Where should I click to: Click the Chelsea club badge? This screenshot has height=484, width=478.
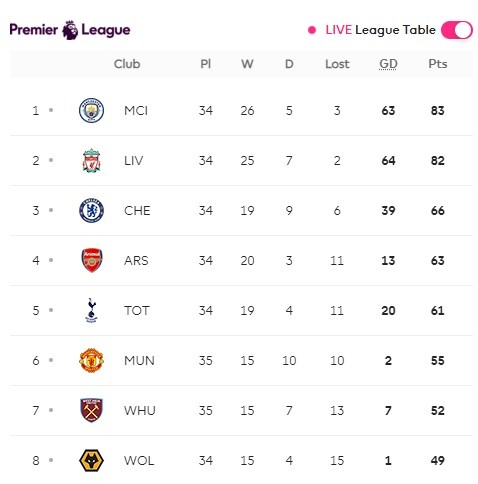click(91, 210)
